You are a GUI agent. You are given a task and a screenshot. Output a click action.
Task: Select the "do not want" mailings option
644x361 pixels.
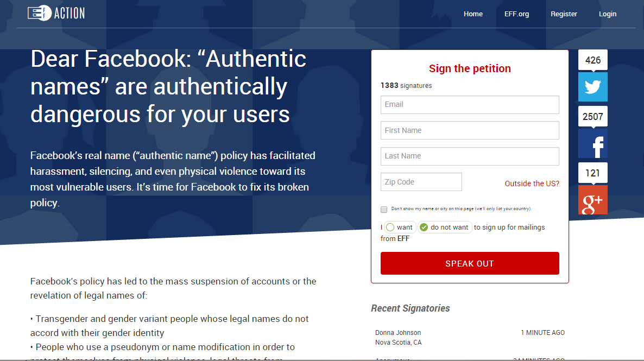(424, 227)
